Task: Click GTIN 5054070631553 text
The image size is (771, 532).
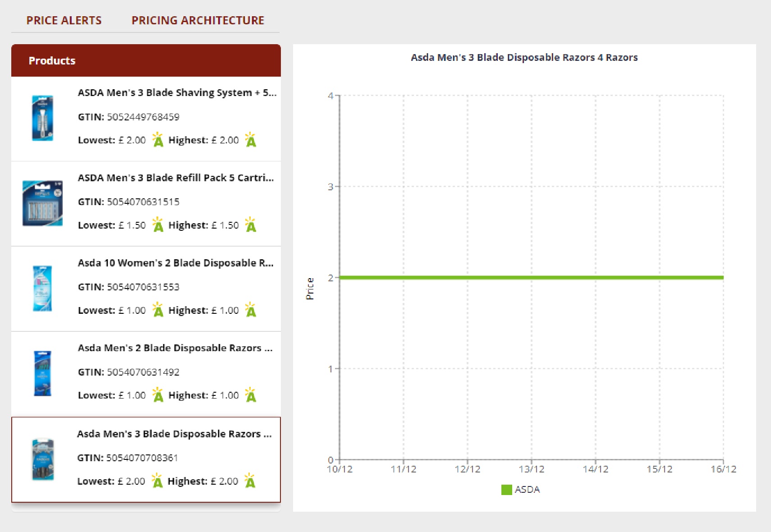Action: (x=128, y=287)
